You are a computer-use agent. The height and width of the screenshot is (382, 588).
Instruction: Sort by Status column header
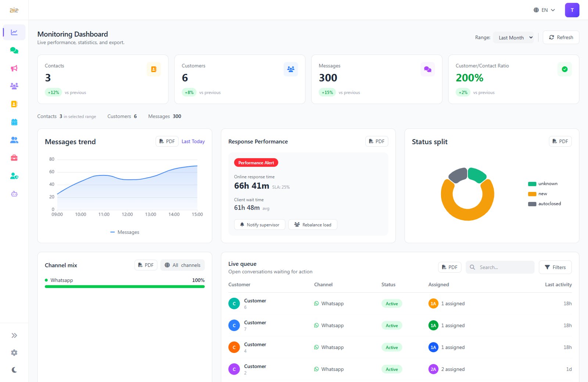pos(388,285)
